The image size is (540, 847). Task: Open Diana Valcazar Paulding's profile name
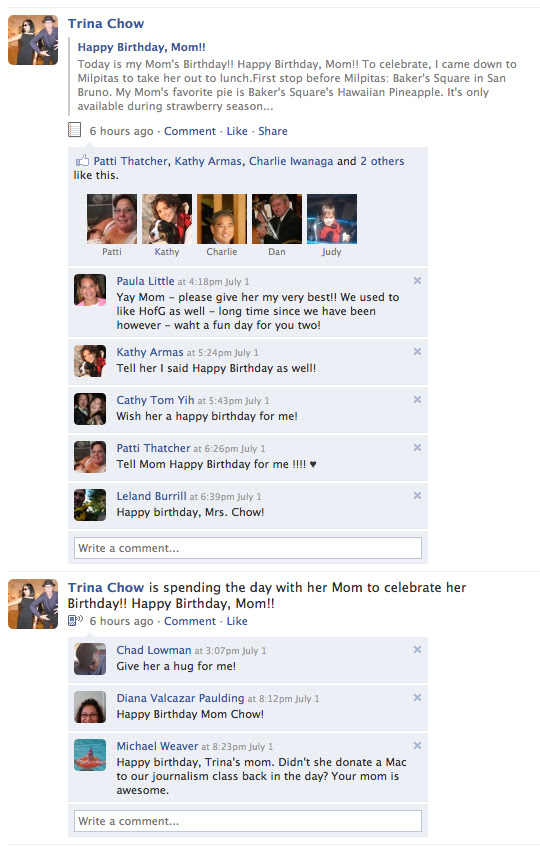tap(180, 698)
